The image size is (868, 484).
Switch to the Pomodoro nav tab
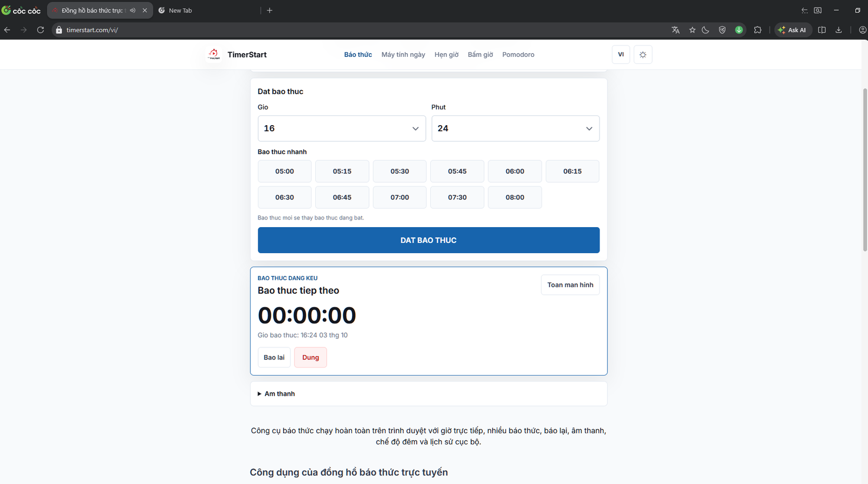[518, 55]
